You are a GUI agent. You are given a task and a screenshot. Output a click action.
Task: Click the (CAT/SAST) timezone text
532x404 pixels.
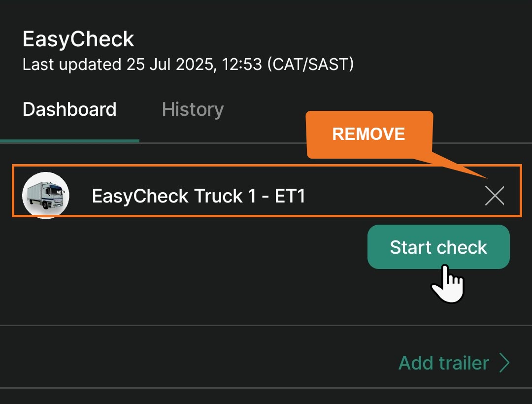click(310, 65)
